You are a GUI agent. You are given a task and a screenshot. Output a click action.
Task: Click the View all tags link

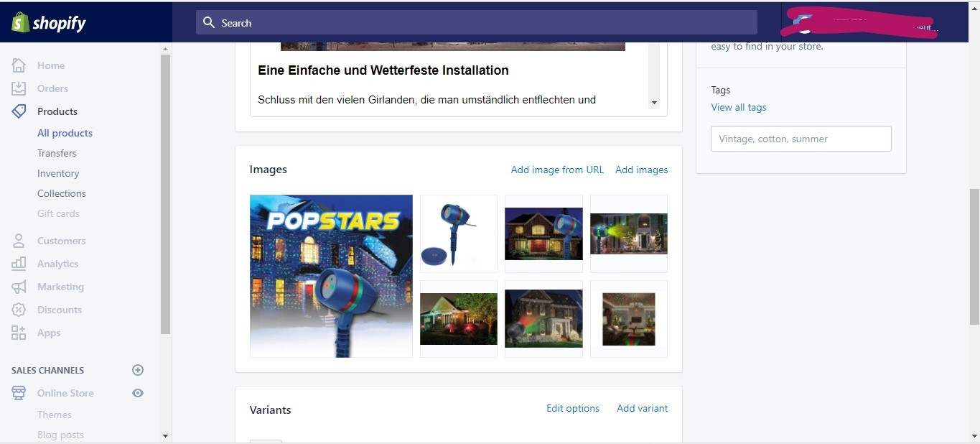click(739, 107)
